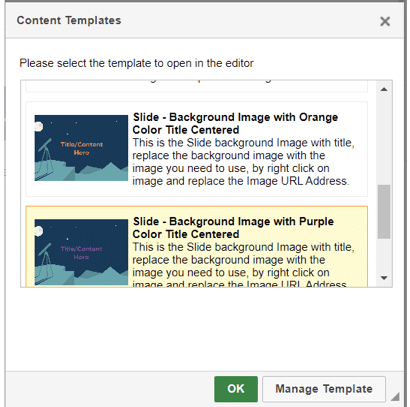The height and width of the screenshot is (407, 410).
Task: Click 'Please select the template' instruction text
Action: coord(136,63)
